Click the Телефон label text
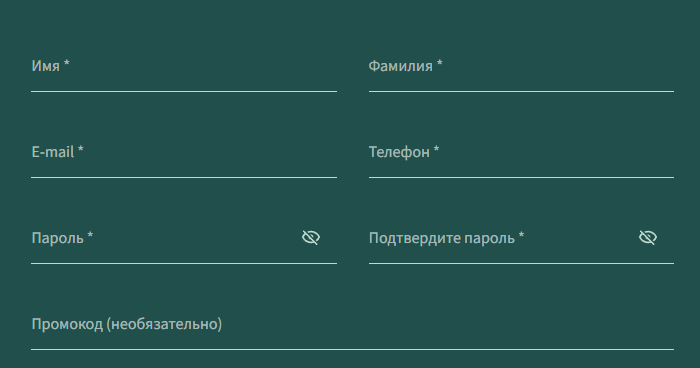The width and height of the screenshot is (700, 368). pyautogui.click(x=399, y=152)
